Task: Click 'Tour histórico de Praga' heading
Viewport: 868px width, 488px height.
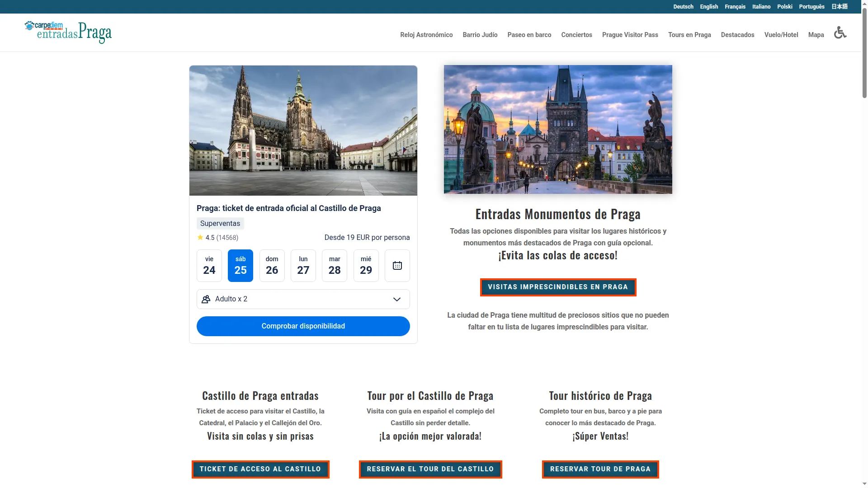Action: coord(600,396)
